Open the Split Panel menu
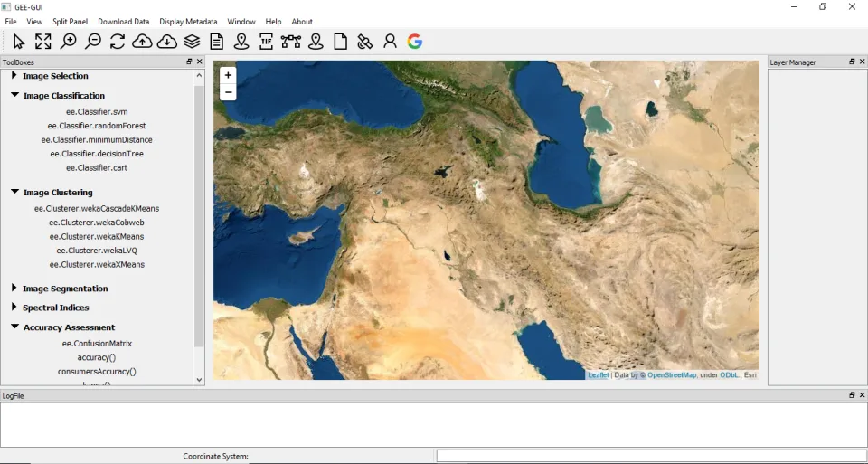868x464 pixels. point(71,22)
